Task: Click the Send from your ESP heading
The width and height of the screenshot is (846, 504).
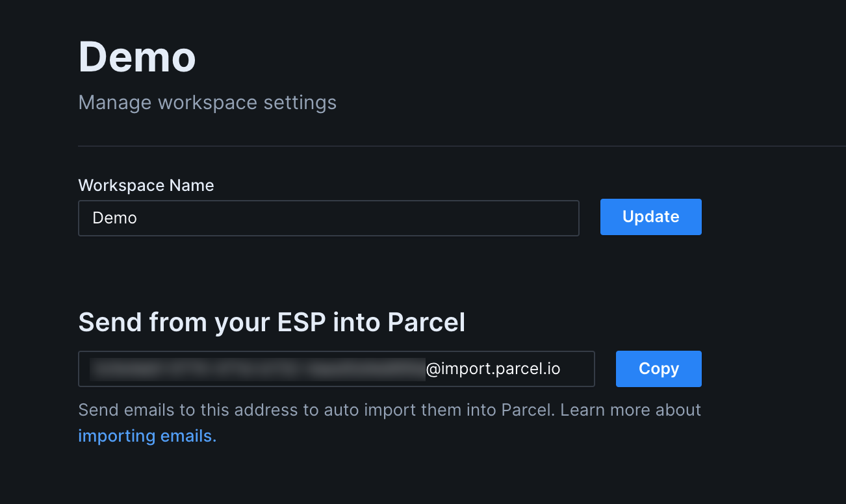Action: tap(272, 322)
